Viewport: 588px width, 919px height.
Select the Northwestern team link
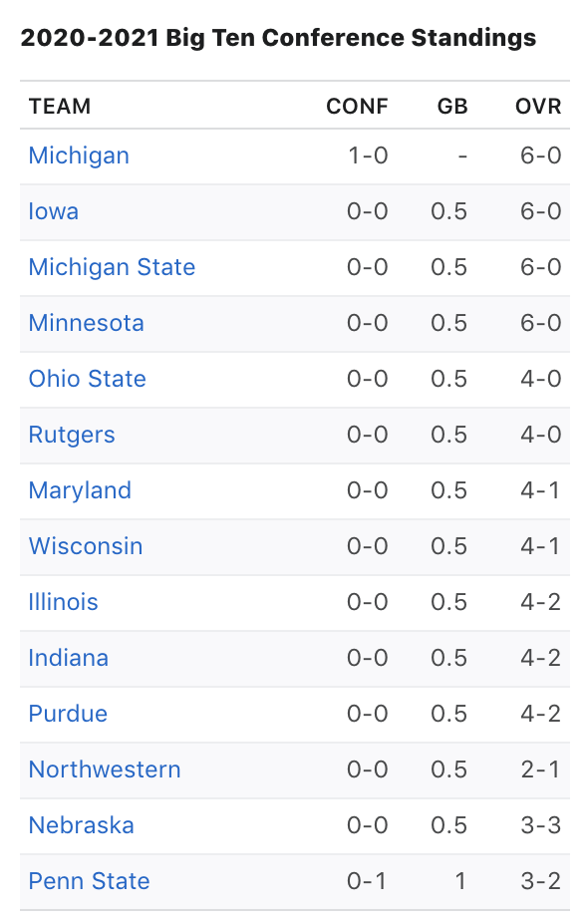[105, 769]
